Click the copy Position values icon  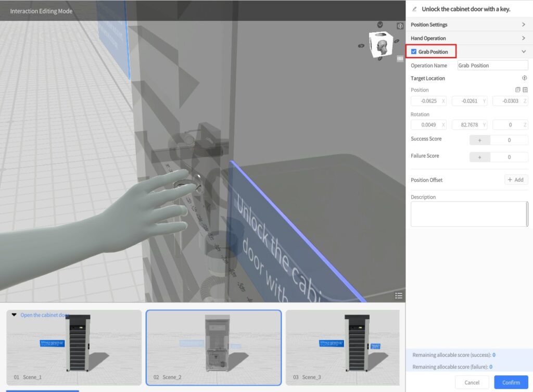517,90
